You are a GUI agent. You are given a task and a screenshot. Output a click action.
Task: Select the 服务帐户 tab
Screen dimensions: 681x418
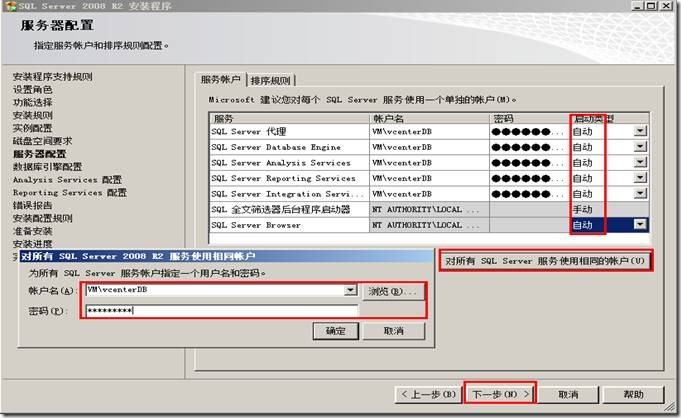222,79
